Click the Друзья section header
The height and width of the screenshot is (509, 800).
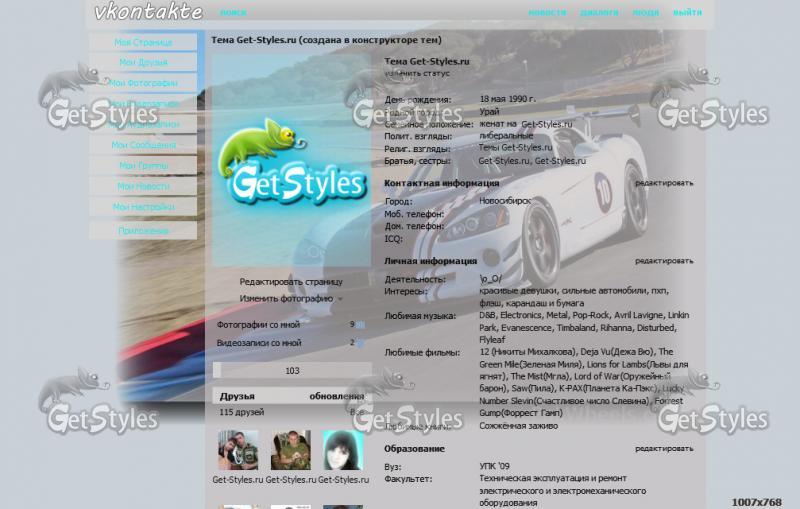pos(237,396)
